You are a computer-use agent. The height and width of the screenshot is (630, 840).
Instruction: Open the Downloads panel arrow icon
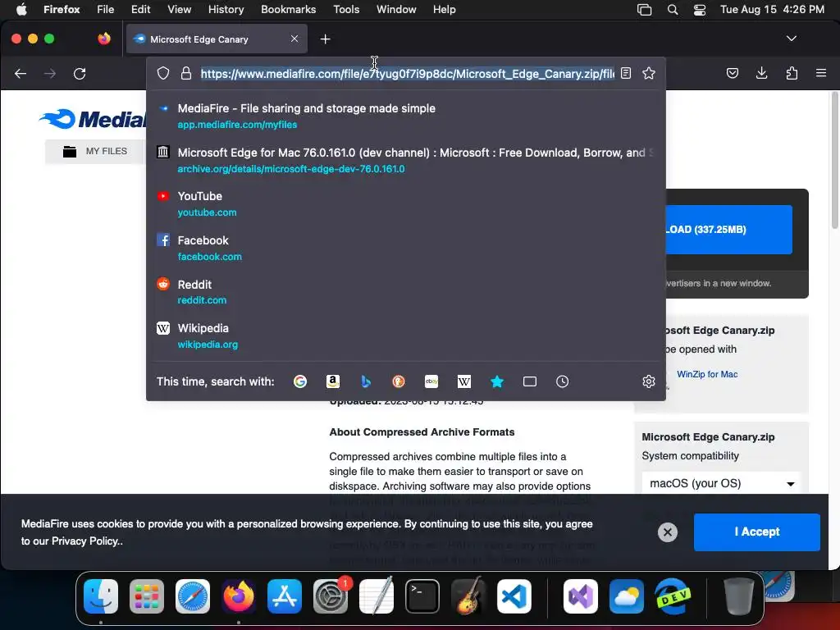(762, 73)
